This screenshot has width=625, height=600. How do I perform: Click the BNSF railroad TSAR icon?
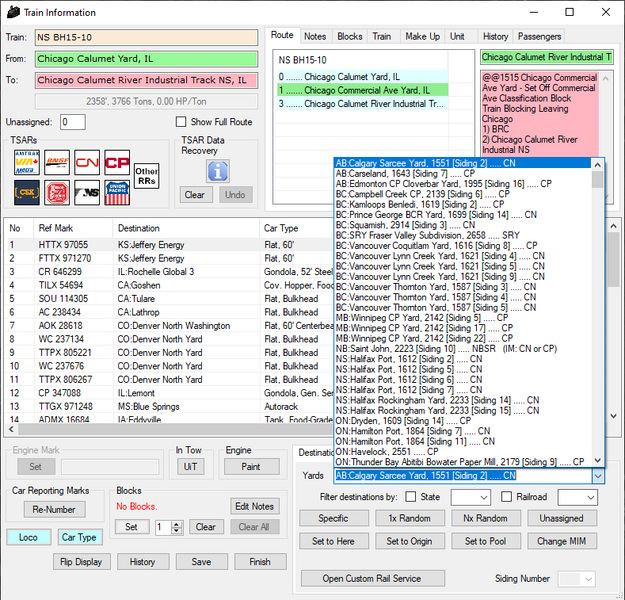pos(57,162)
